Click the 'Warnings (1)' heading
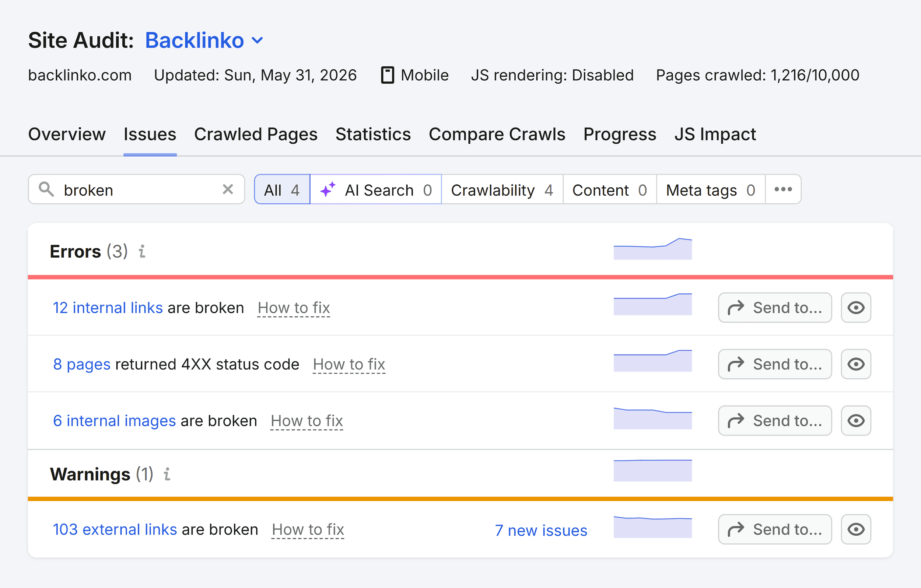This screenshot has width=921, height=588. tap(102, 474)
